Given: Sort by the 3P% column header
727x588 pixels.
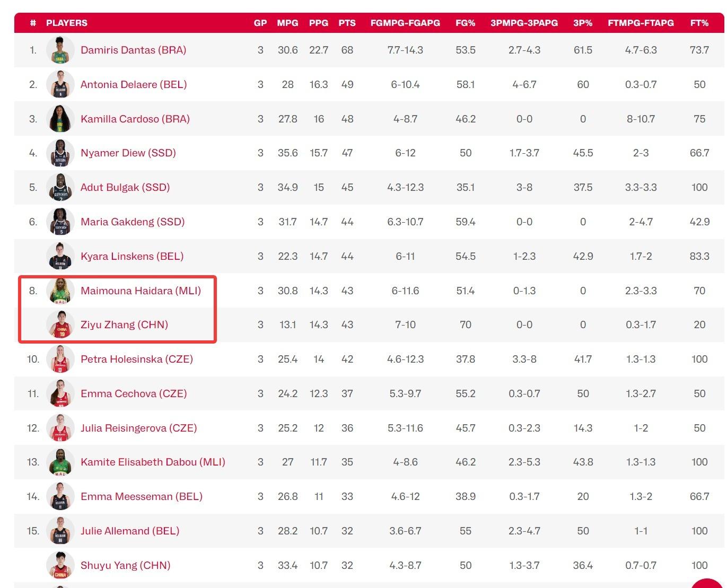Looking at the screenshot, I should pyautogui.click(x=582, y=23).
